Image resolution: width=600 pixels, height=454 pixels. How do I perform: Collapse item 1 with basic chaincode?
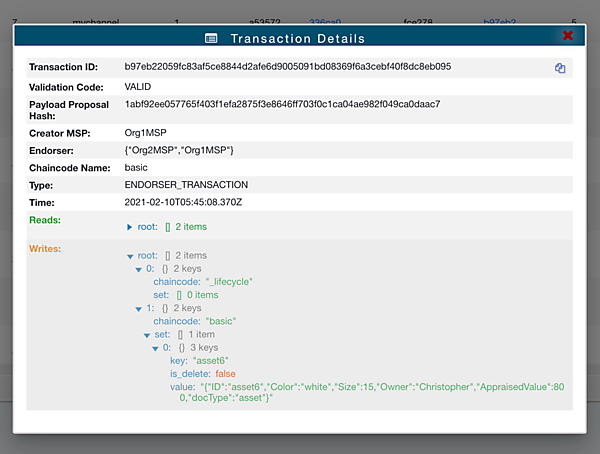pyautogui.click(x=138, y=308)
